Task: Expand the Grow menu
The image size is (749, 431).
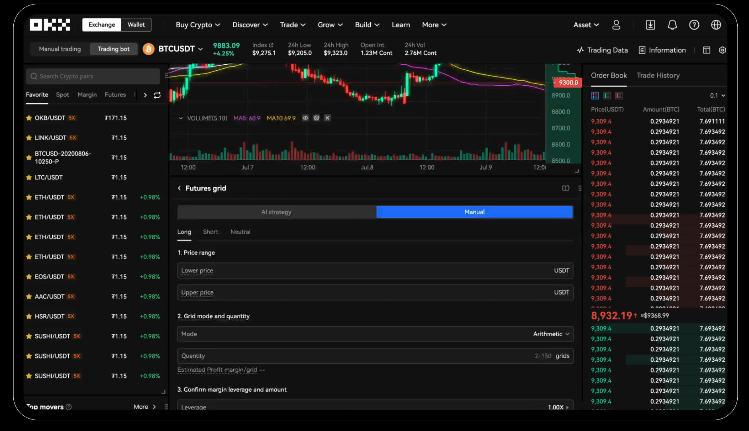Action: (x=330, y=25)
